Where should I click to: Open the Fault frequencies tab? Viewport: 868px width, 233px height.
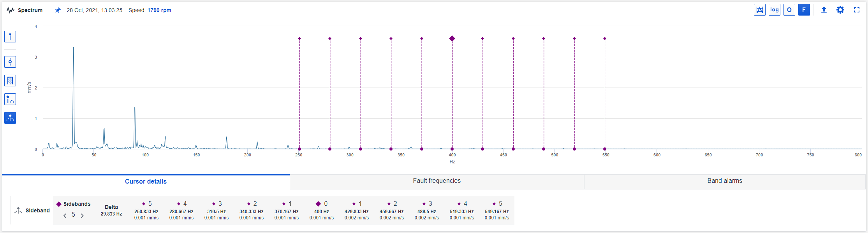point(437,181)
